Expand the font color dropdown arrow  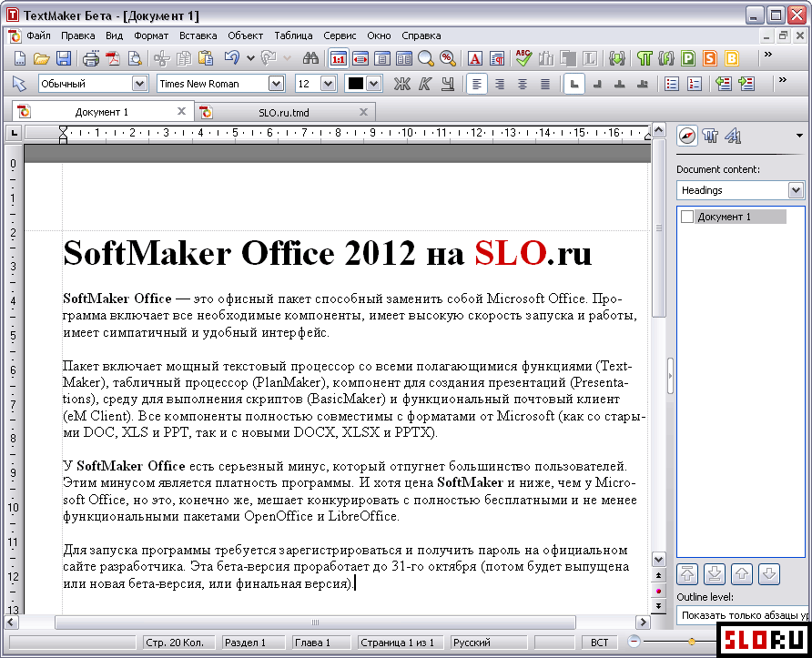pyautogui.click(x=374, y=84)
